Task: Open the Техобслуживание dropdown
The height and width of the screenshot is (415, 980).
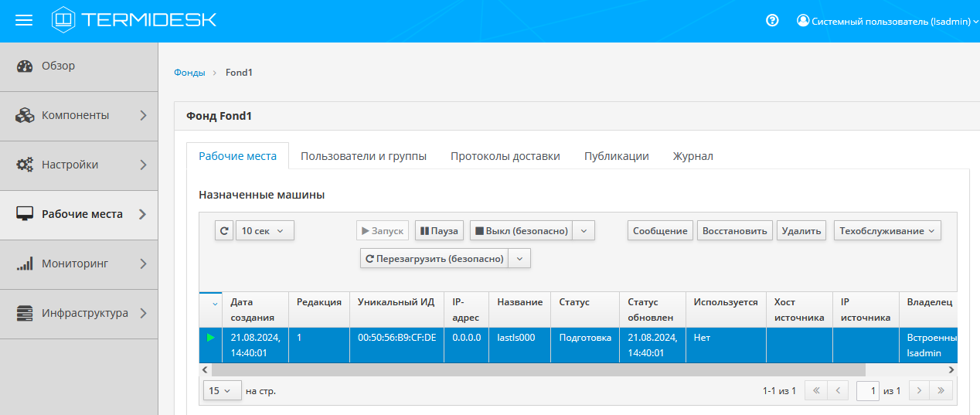Action: 887,230
